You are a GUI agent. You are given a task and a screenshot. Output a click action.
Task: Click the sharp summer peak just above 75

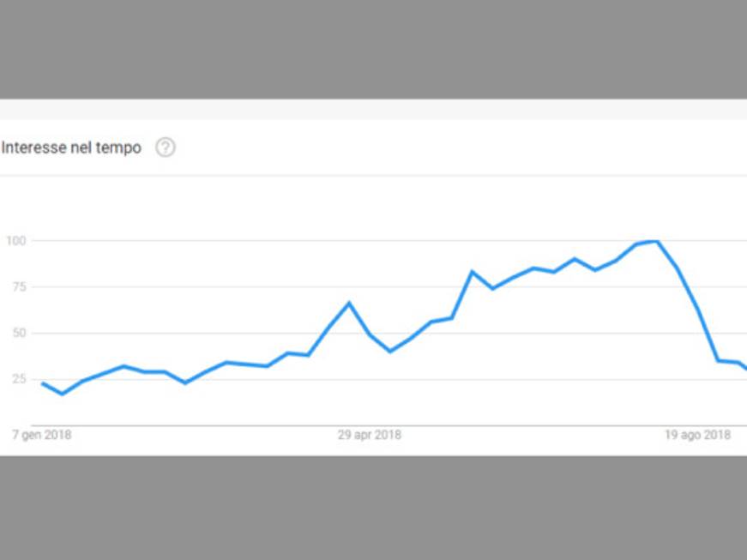coord(472,272)
